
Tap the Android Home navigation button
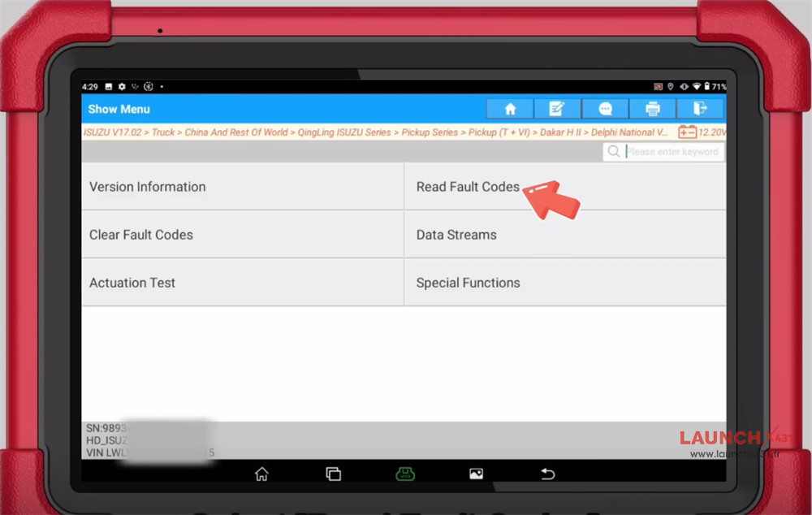261,474
